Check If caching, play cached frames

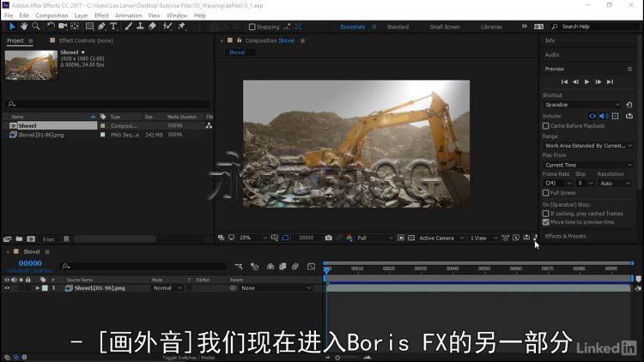(x=546, y=214)
